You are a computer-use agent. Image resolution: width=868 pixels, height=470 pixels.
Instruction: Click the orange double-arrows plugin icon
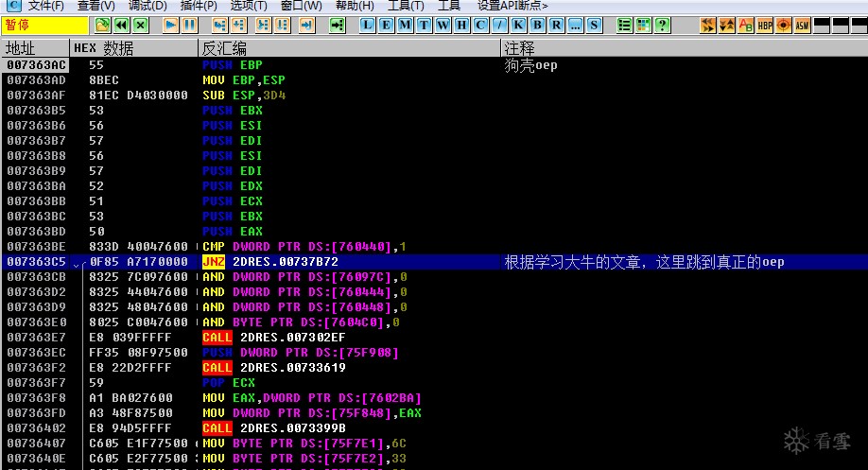(707, 25)
